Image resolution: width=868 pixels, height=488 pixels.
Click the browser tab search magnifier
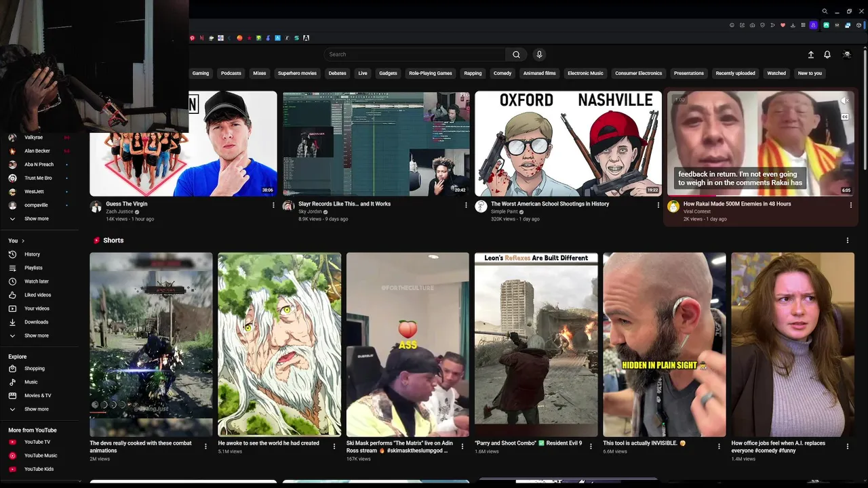825,11
